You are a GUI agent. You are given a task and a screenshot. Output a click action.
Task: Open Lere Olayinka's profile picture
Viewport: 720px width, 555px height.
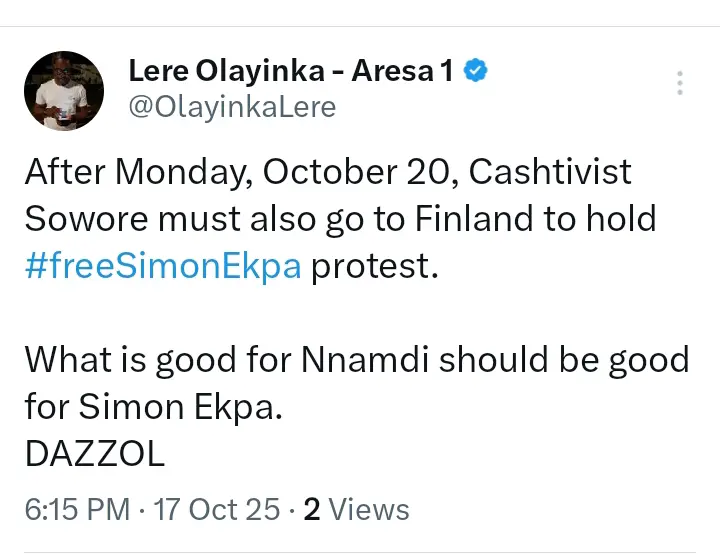(x=64, y=91)
